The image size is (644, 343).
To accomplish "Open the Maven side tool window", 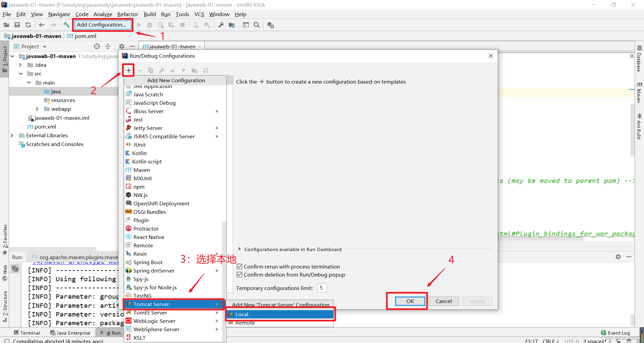I will coord(639,92).
